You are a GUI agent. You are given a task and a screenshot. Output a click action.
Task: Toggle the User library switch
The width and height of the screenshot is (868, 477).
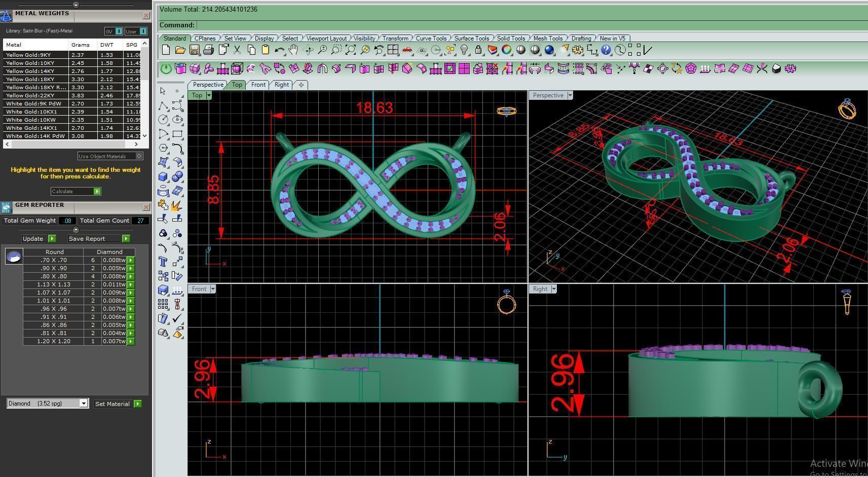tap(136, 31)
